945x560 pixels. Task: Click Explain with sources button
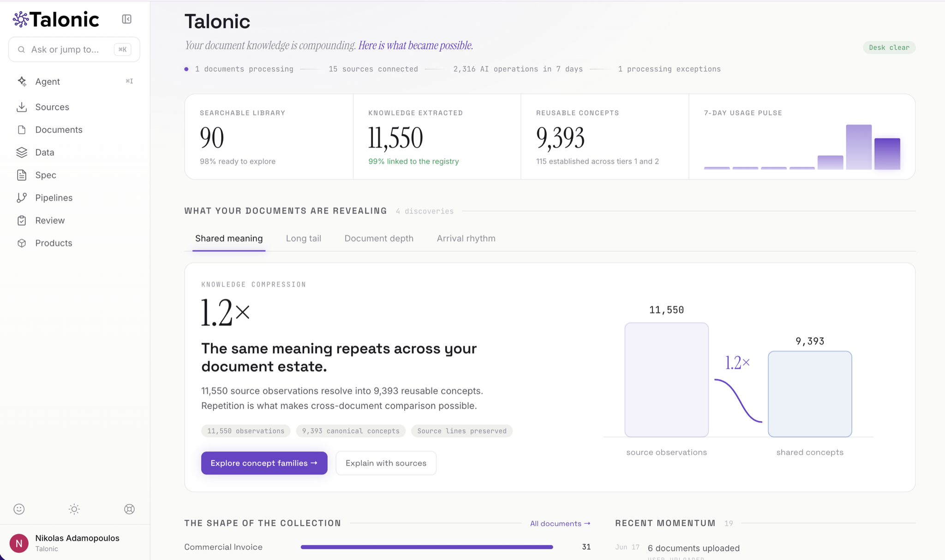386,463
